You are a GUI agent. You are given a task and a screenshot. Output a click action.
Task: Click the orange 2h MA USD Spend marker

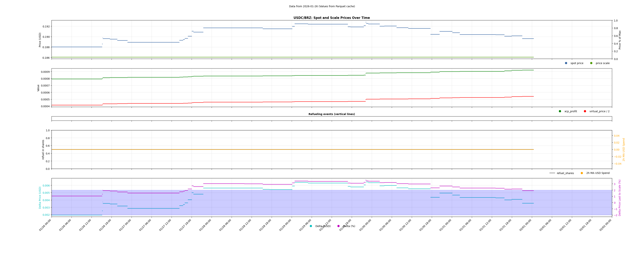pos(582,173)
